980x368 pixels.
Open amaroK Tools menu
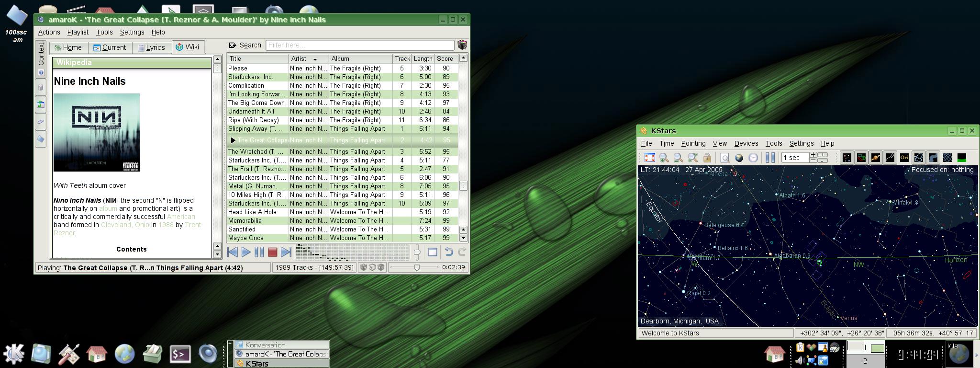click(104, 32)
